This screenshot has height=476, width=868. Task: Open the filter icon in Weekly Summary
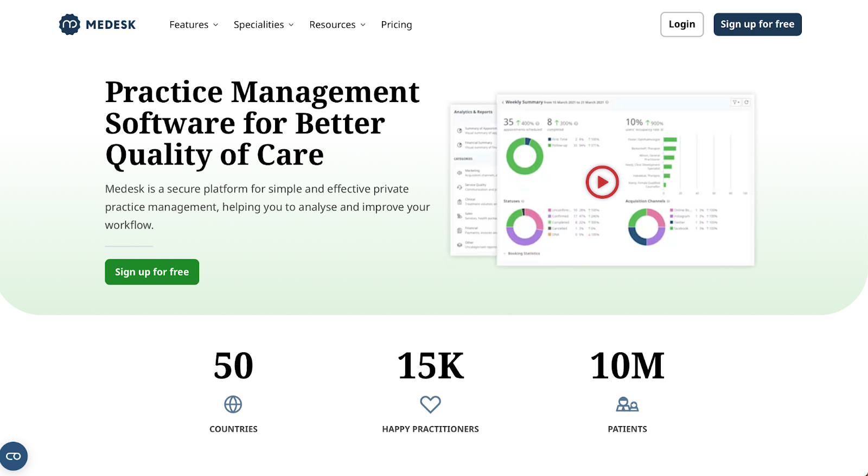tap(736, 102)
